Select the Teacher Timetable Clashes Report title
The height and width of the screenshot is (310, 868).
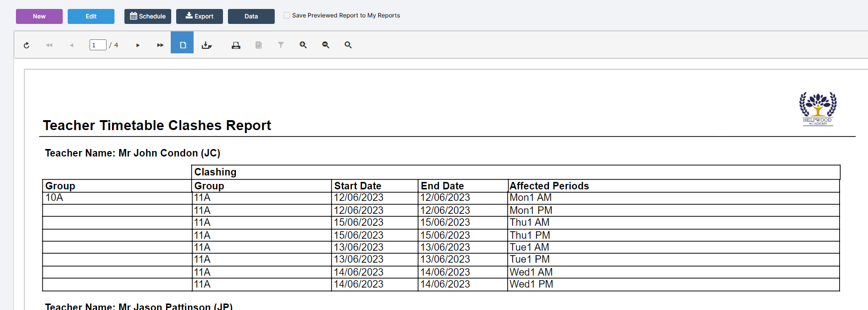(x=157, y=125)
